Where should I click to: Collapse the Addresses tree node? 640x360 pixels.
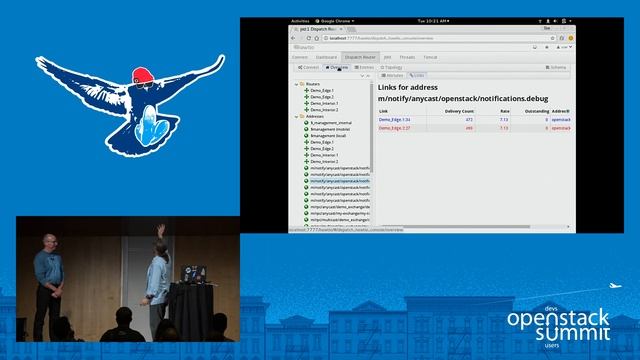pyautogui.click(x=296, y=117)
